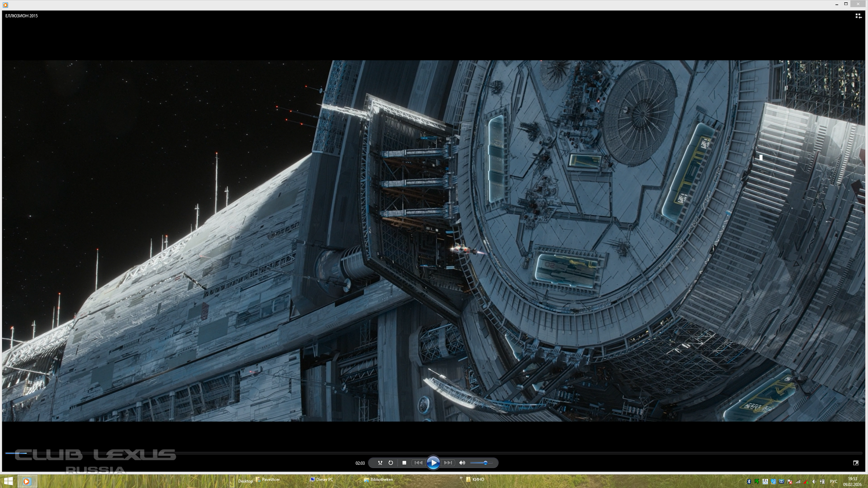Toggle repeat mode
This screenshot has height=488, width=868.
pos(391,463)
